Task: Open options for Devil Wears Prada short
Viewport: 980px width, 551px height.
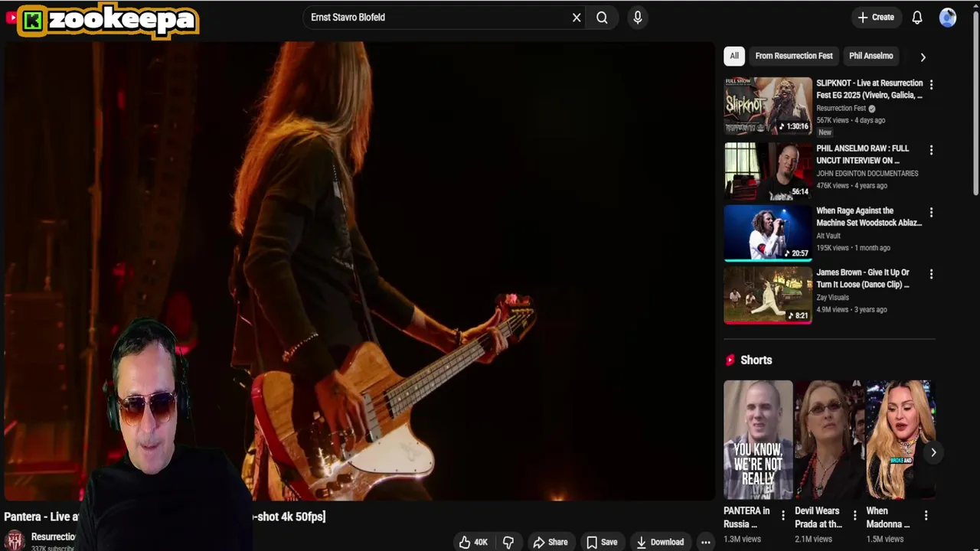Action: [x=854, y=516]
